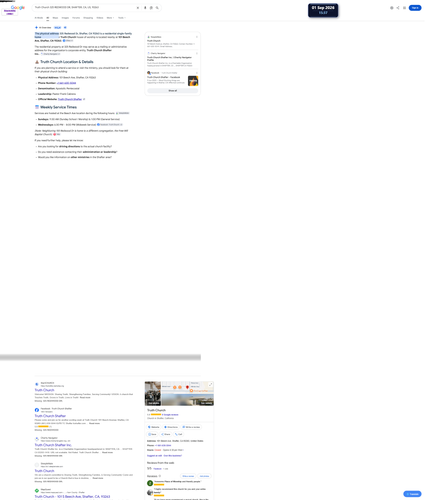Click the AI Overview sparkle icon
427x500 pixels.
[36, 27]
